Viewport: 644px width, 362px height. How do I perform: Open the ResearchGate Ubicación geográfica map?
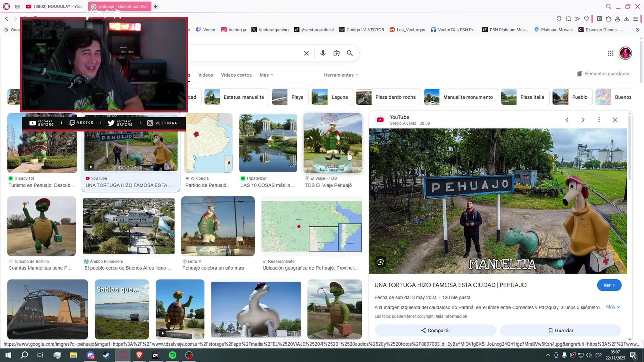311,226
